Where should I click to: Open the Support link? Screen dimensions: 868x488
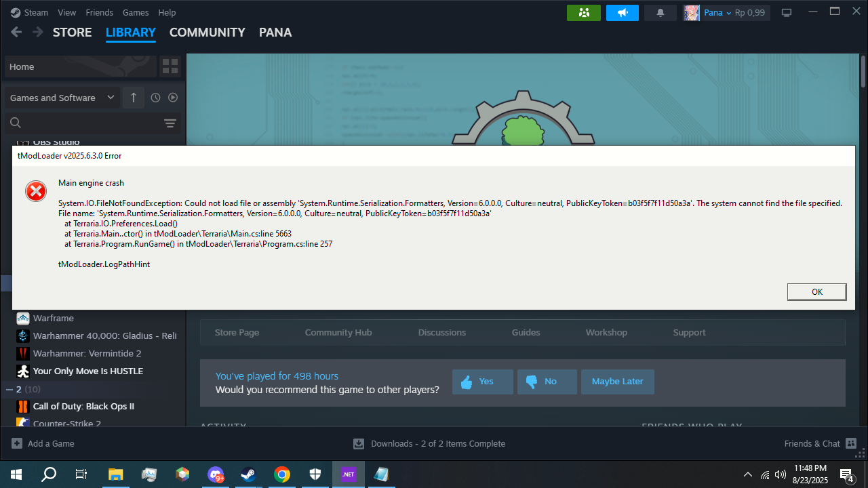click(689, 332)
